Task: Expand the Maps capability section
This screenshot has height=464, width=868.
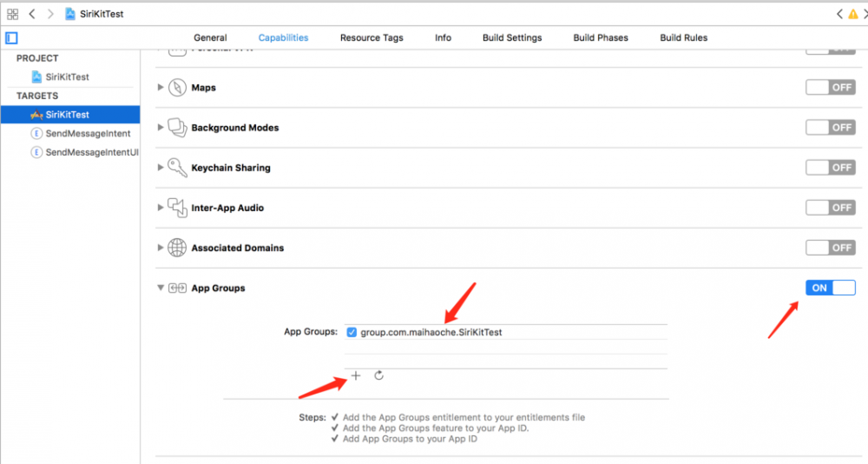Action: (161, 88)
